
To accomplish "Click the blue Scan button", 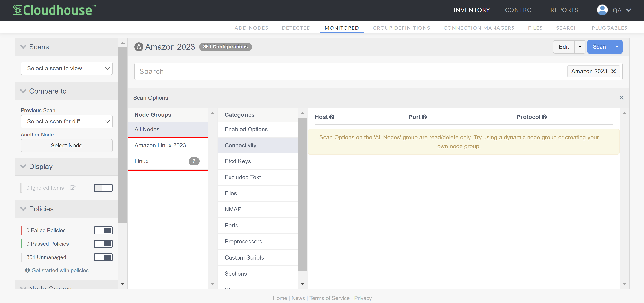I will tap(599, 47).
